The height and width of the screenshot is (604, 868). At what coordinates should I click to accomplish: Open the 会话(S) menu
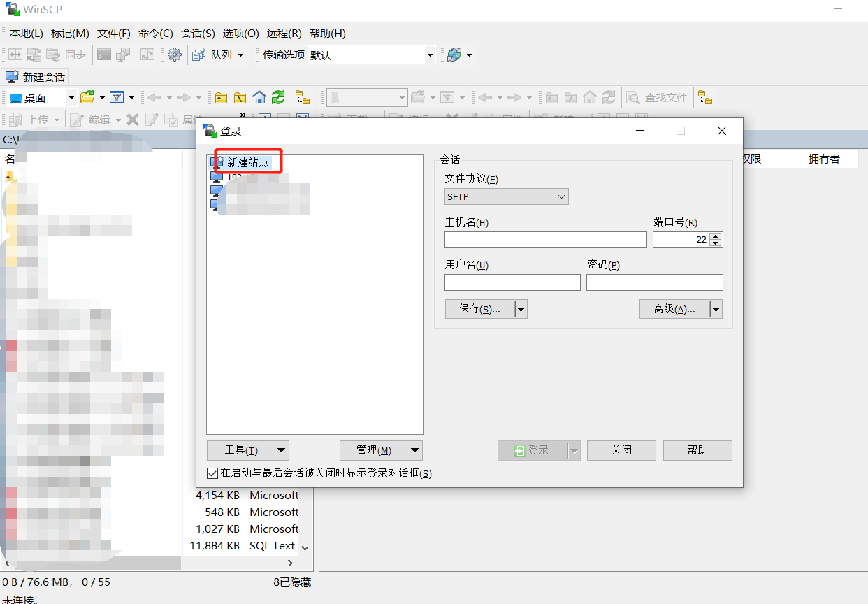198,34
